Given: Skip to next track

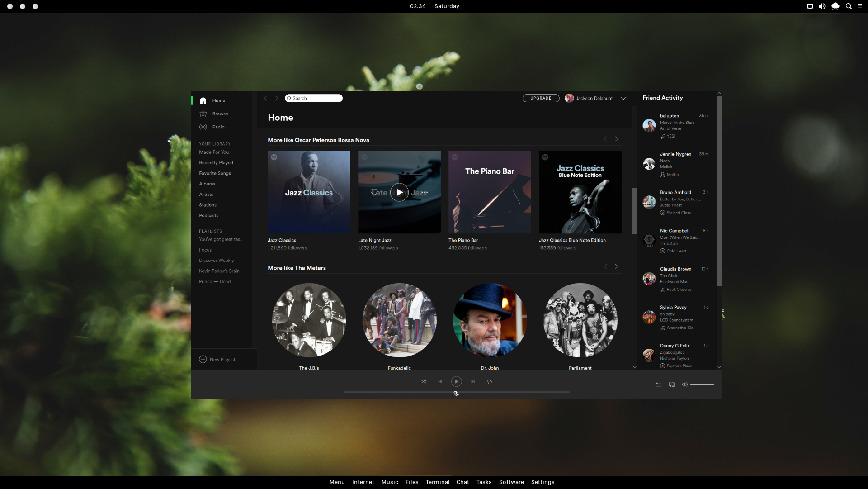Looking at the screenshot, I should coord(473,382).
